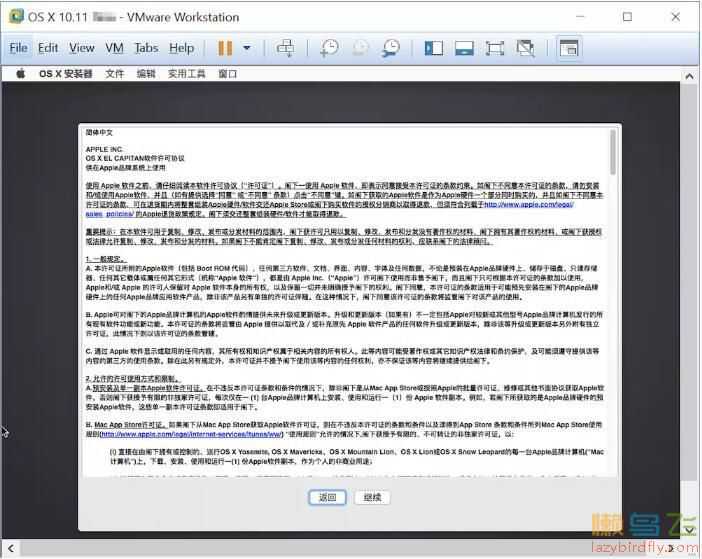Viewport: 702px width, 559px height.
Task: Click the APPLE INC. text line
Action: click(x=104, y=149)
